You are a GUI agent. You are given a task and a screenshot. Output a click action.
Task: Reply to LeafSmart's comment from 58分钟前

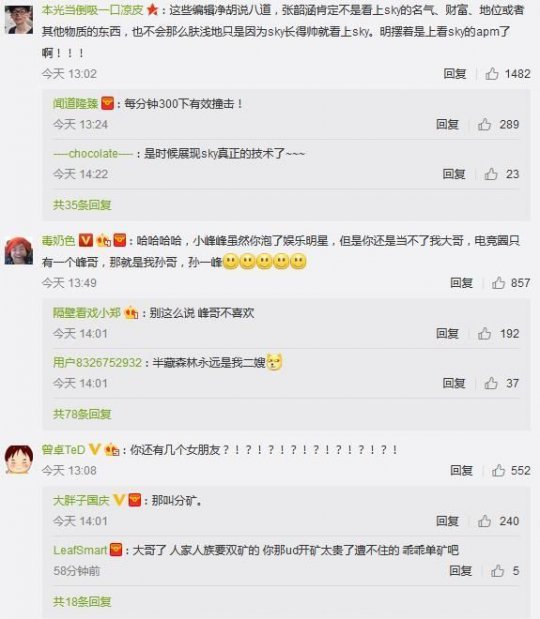pyautogui.click(x=461, y=570)
